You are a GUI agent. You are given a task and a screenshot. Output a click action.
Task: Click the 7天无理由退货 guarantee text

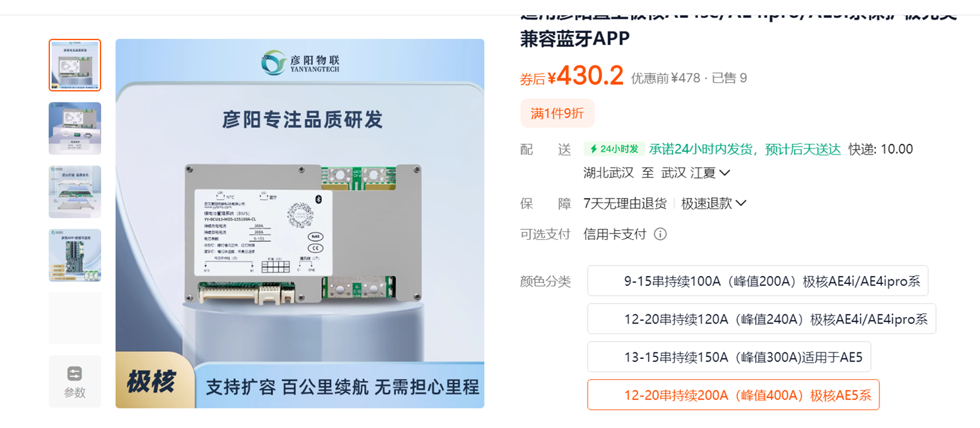(625, 204)
